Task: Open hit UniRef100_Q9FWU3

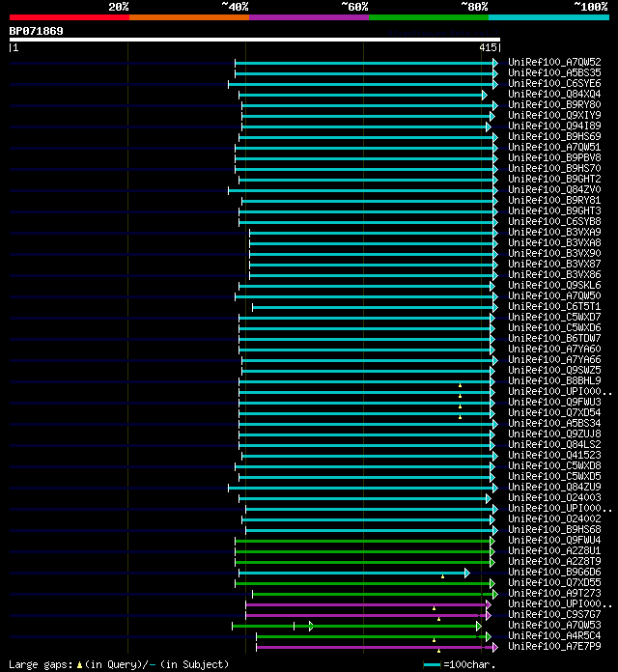Action: (x=554, y=402)
